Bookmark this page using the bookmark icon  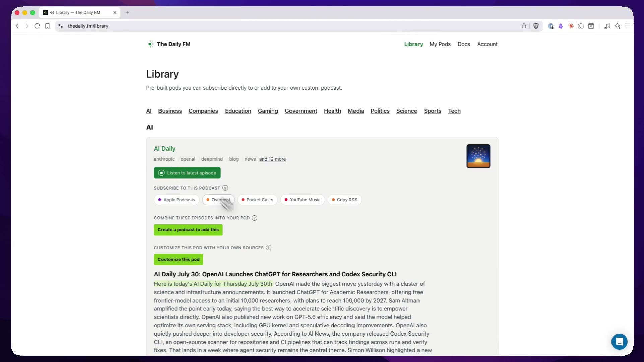tap(48, 26)
